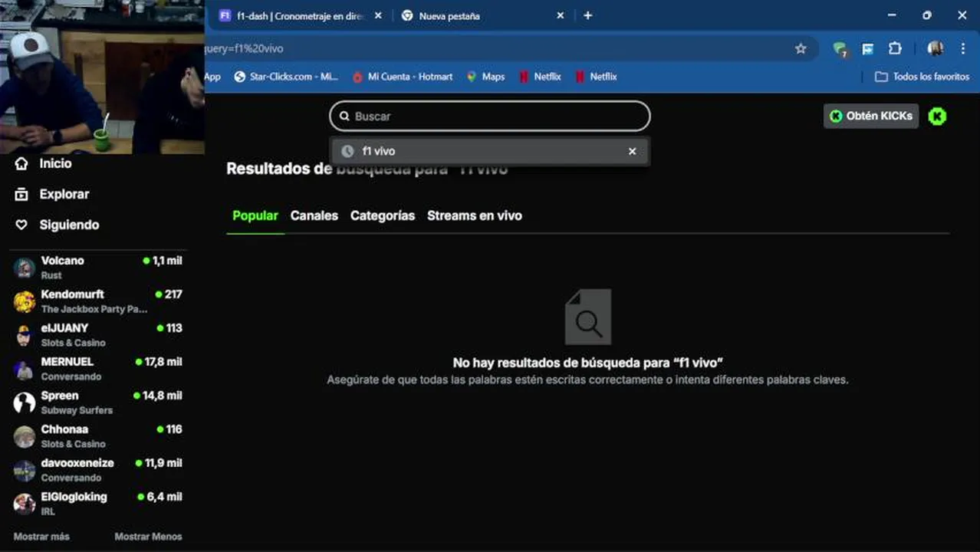This screenshot has width=980, height=552.
Task: Click the webcam overlay thumbnail
Action: [x=102, y=77]
